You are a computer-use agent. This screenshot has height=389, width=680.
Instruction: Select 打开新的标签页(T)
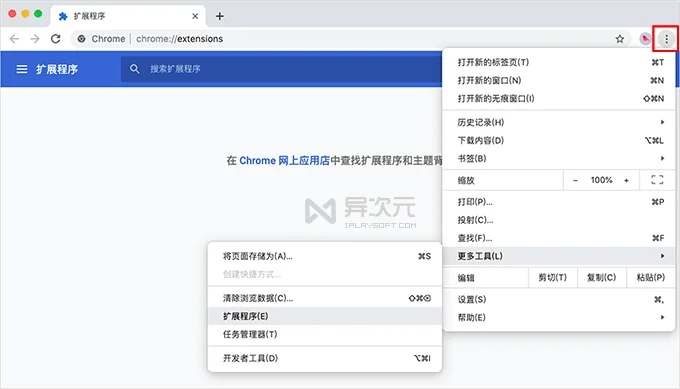[x=559, y=62]
